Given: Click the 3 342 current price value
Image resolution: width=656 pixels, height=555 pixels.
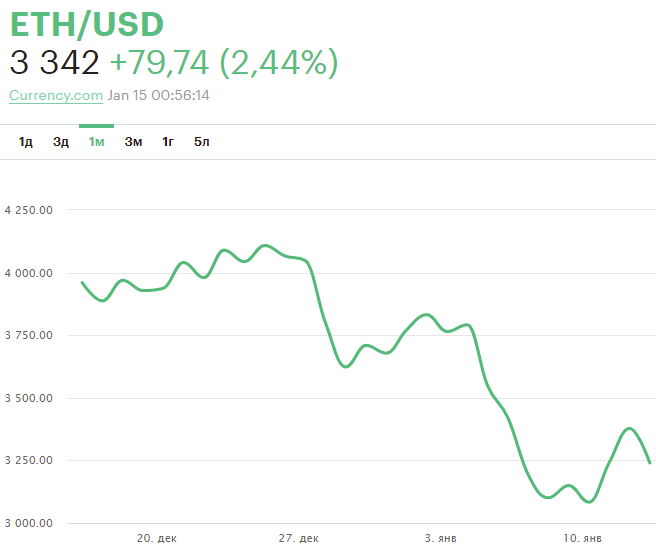Looking at the screenshot, I should [55, 63].
